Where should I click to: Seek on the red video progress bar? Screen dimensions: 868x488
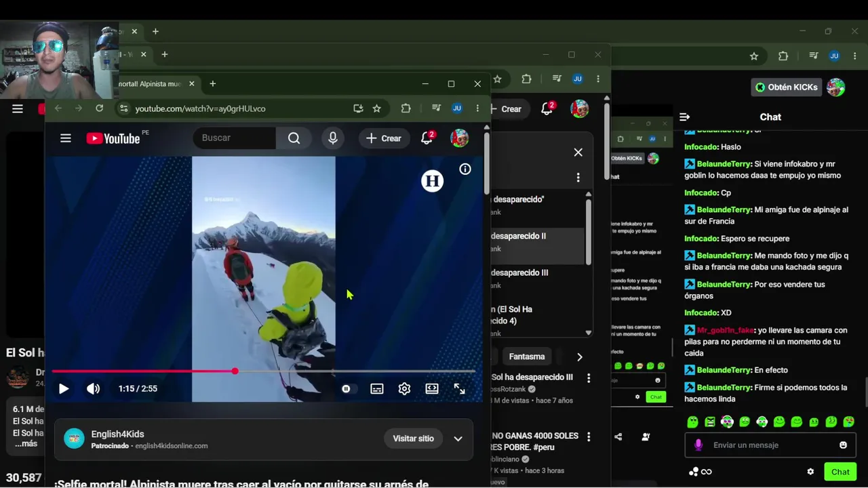(x=263, y=371)
